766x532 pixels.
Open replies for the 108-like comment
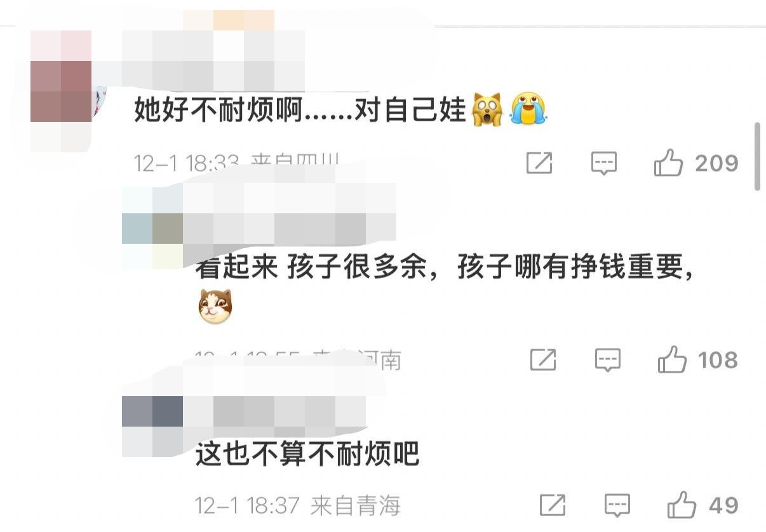click(x=608, y=361)
